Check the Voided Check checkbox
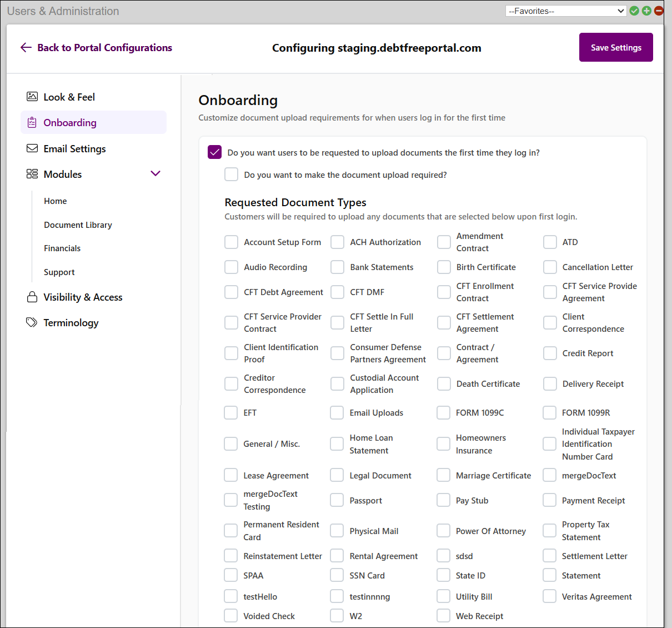 pyautogui.click(x=231, y=616)
